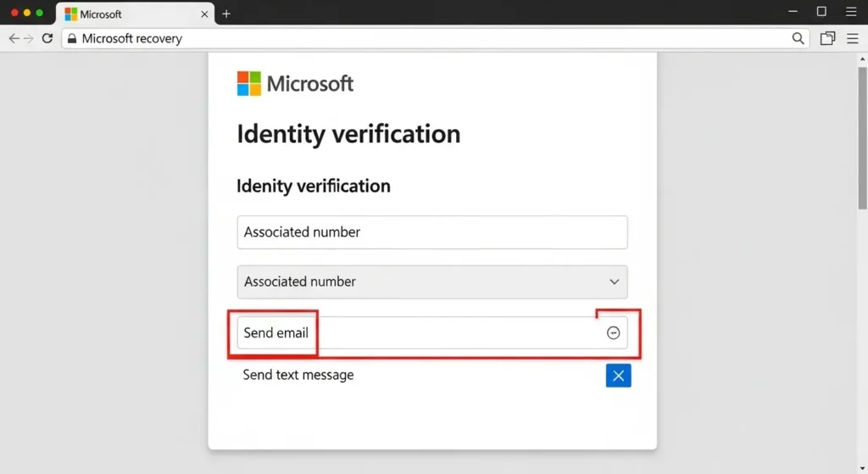The height and width of the screenshot is (474, 868).
Task: Click the Send email field
Action: [432, 332]
